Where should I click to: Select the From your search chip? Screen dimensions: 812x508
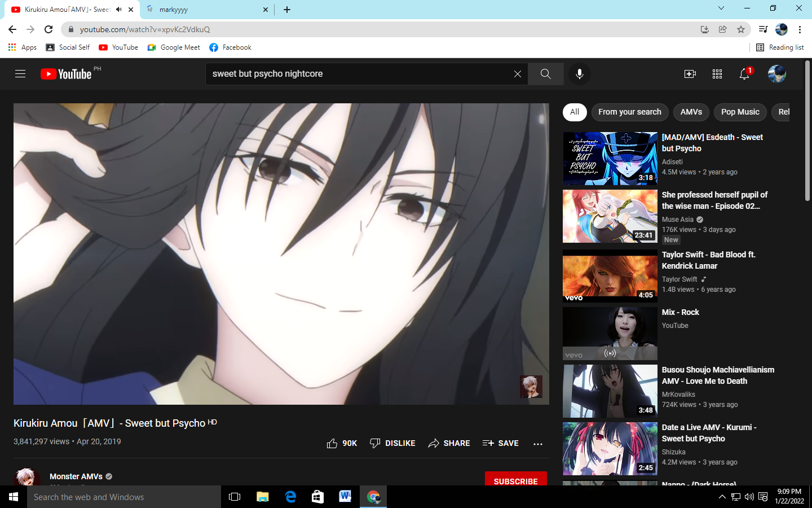(x=630, y=112)
